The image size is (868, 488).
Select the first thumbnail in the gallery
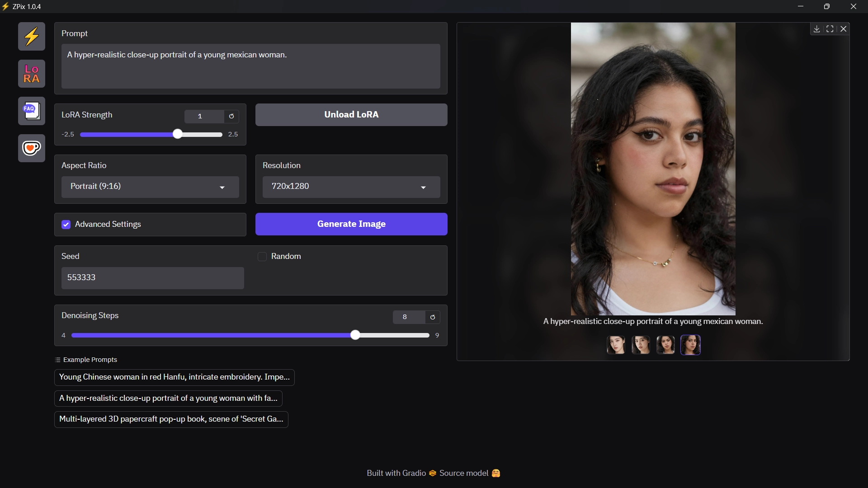pyautogui.click(x=616, y=345)
